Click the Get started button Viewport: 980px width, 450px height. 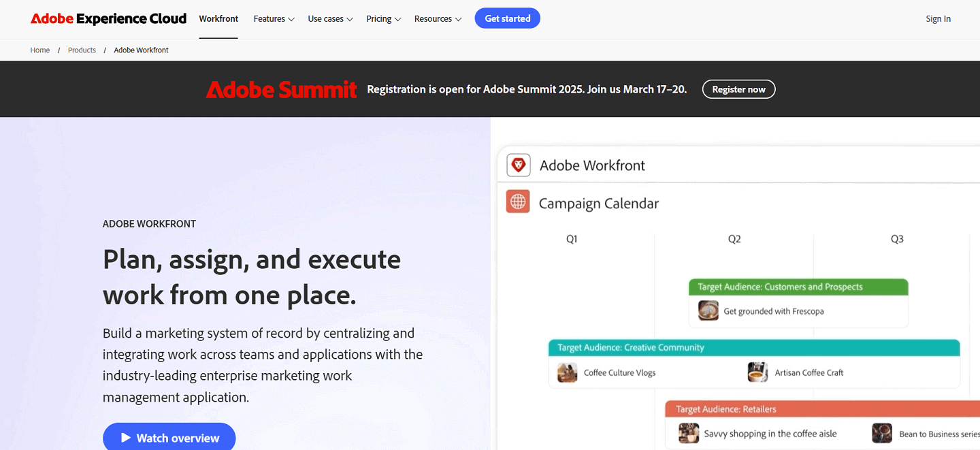[507, 18]
